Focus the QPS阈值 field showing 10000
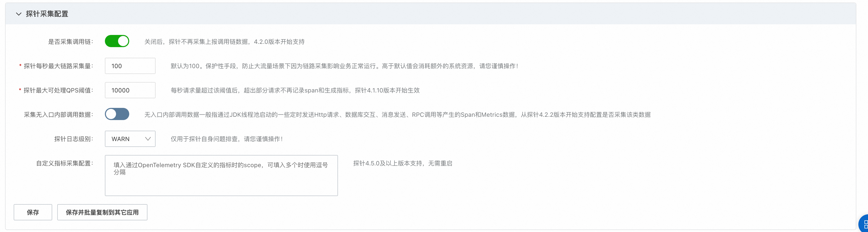Screen dimensions: 868x232 click(x=130, y=90)
